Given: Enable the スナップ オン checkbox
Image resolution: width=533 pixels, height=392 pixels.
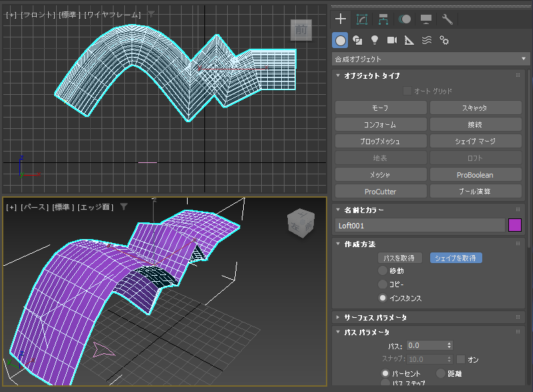Looking at the screenshot, I should pyautogui.click(x=461, y=359).
